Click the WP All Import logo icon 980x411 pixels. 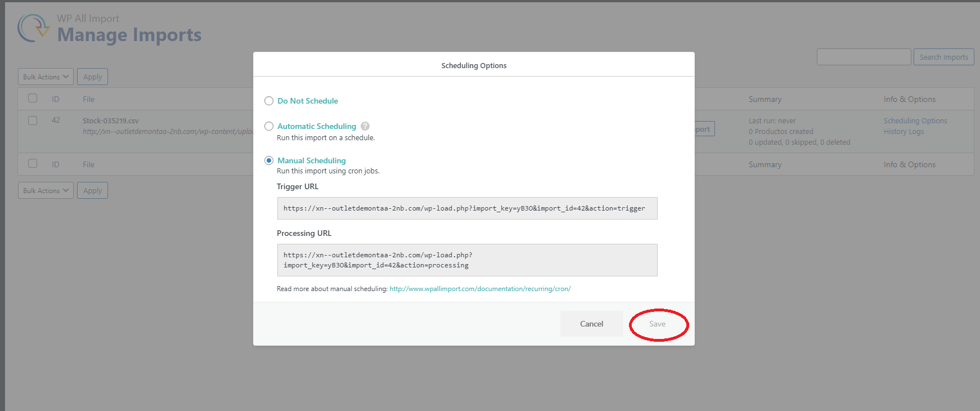coord(34,28)
